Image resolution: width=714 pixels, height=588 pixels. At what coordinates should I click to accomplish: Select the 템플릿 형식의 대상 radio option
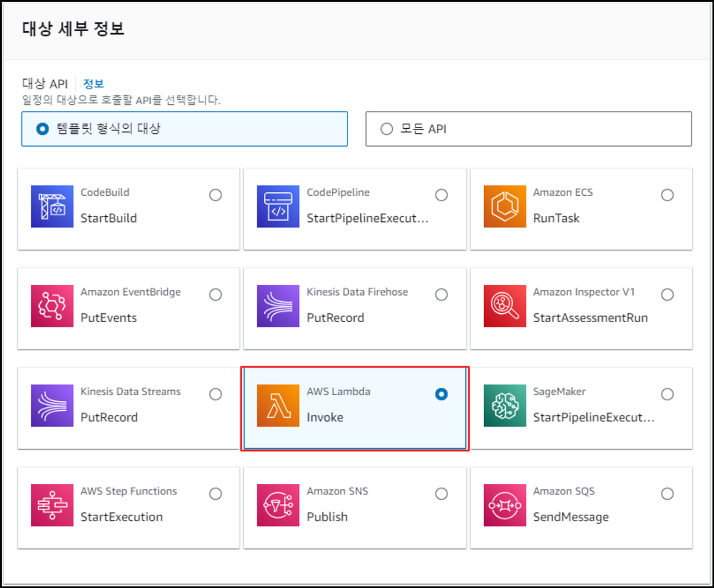coord(42,129)
